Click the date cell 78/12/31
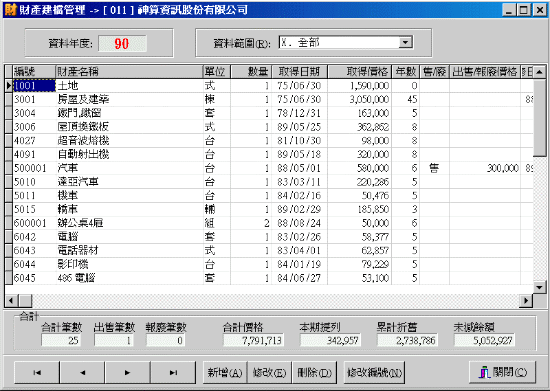550x391 pixels. (300, 113)
